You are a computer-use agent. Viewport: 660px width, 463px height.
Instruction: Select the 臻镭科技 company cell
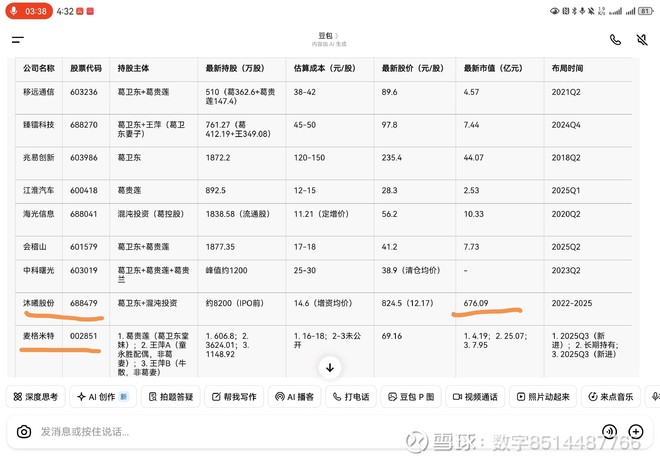[x=39, y=125]
